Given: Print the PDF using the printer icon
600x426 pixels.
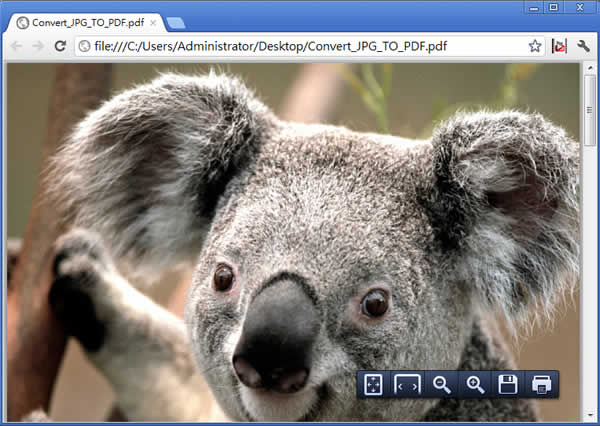Looking at the screenshot, I should tap(541, 384).
